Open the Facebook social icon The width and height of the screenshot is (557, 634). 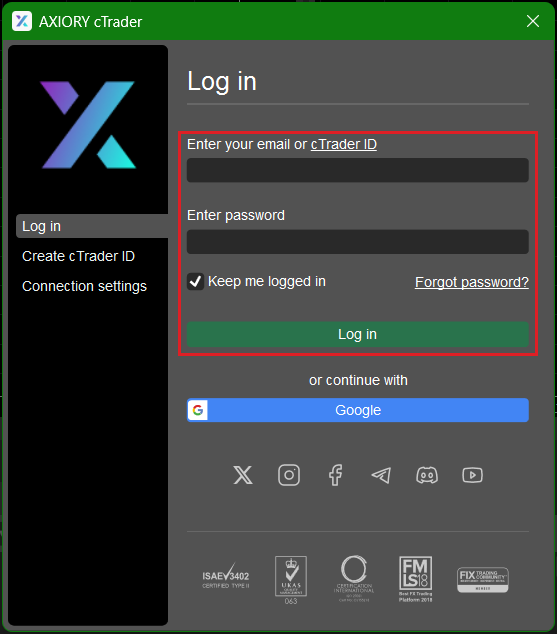click(x=335, y=475)
